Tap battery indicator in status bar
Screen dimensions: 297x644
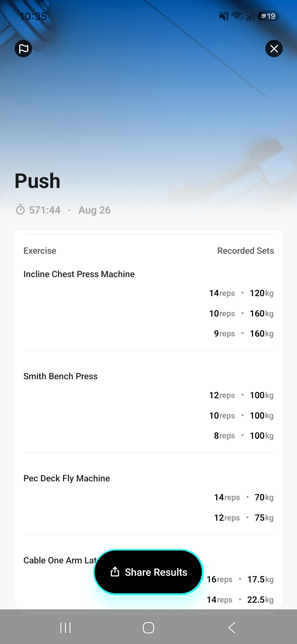[x=268, y=16]
